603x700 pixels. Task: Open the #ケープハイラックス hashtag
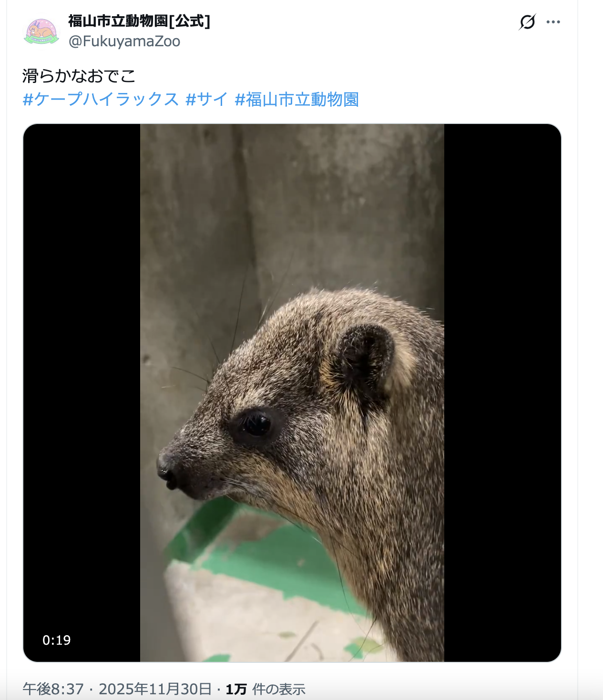pos(101,100)
